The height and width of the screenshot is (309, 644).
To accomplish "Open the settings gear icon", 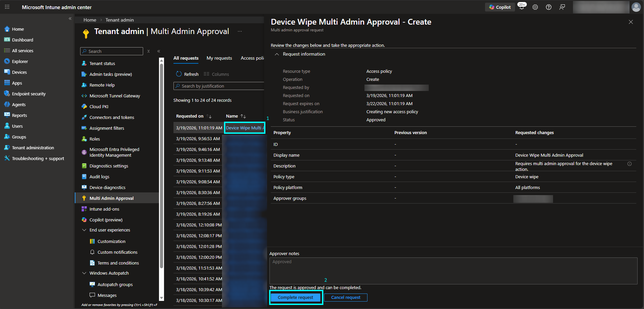I will (535, 7).
